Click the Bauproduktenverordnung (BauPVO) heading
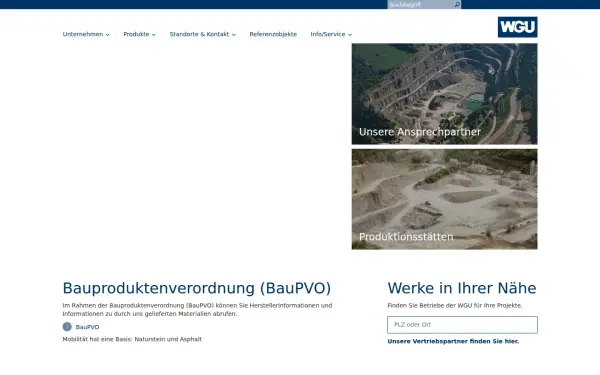 click(x=197, y=288)
